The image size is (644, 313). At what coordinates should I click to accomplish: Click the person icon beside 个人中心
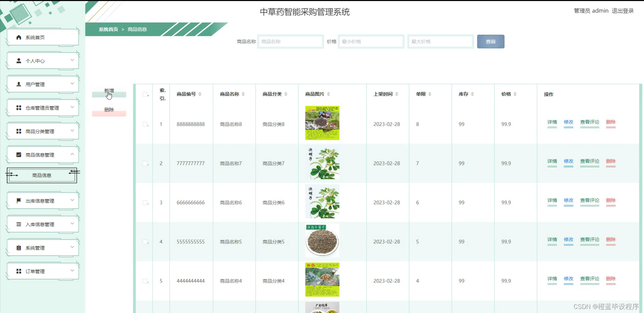pos(19,61)
